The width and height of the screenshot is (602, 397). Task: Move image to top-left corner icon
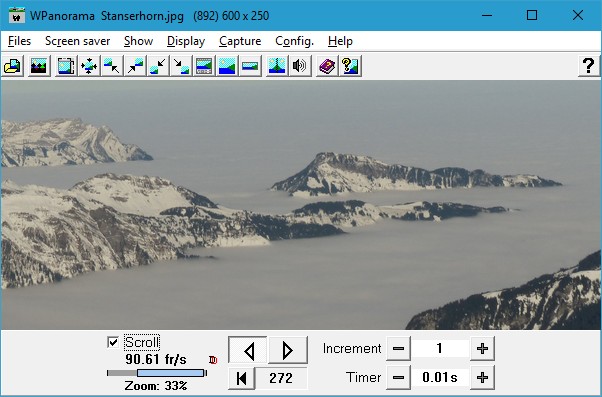click(112, 66)
